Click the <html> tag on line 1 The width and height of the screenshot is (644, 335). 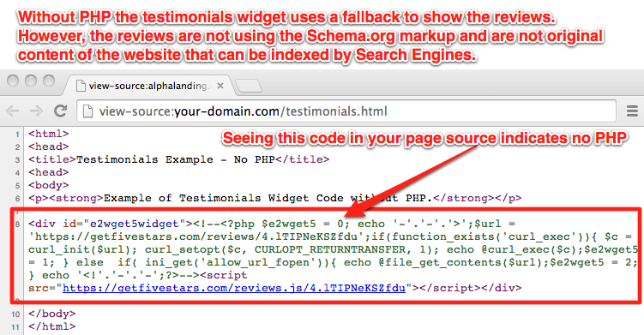click(49, 134)
